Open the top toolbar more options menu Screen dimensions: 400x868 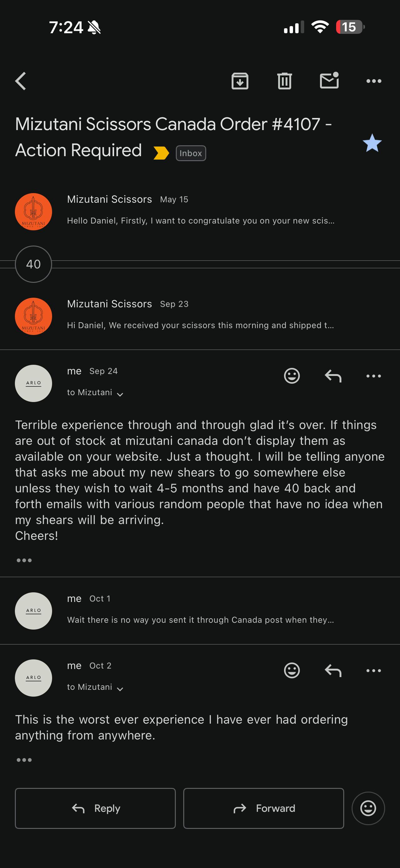[373, 81]
